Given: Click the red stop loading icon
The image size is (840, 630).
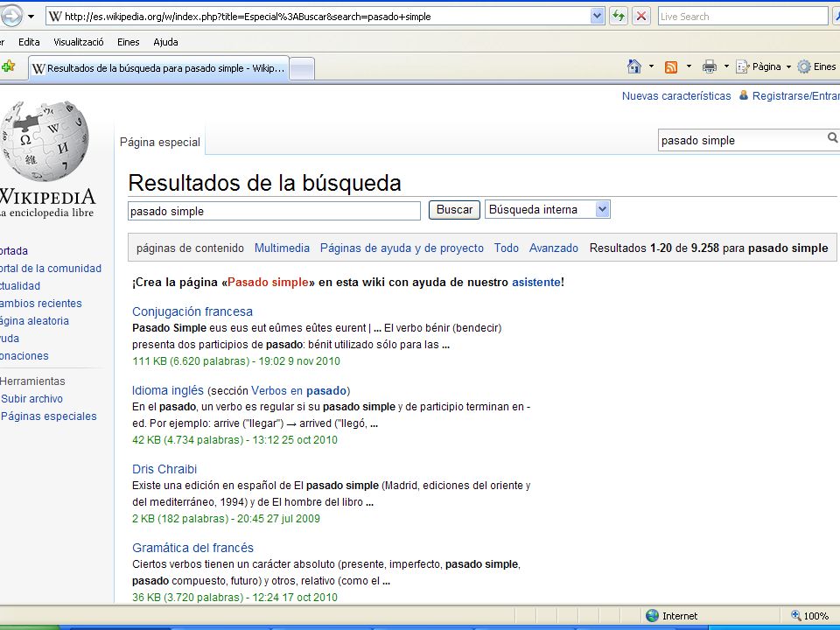Looking at the screenshot, I should coord(640,16).
